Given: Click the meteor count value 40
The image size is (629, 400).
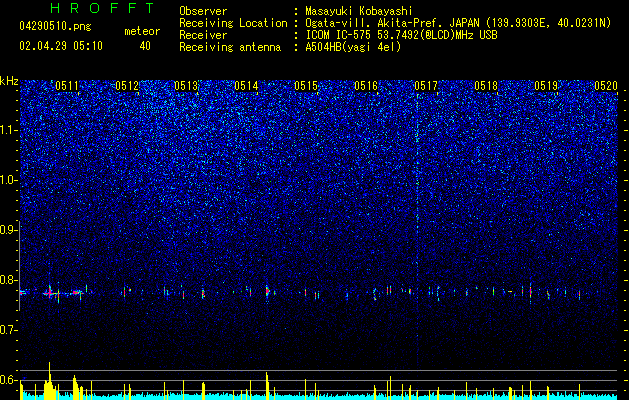Looking at the screenshot, I should [145, 46].
